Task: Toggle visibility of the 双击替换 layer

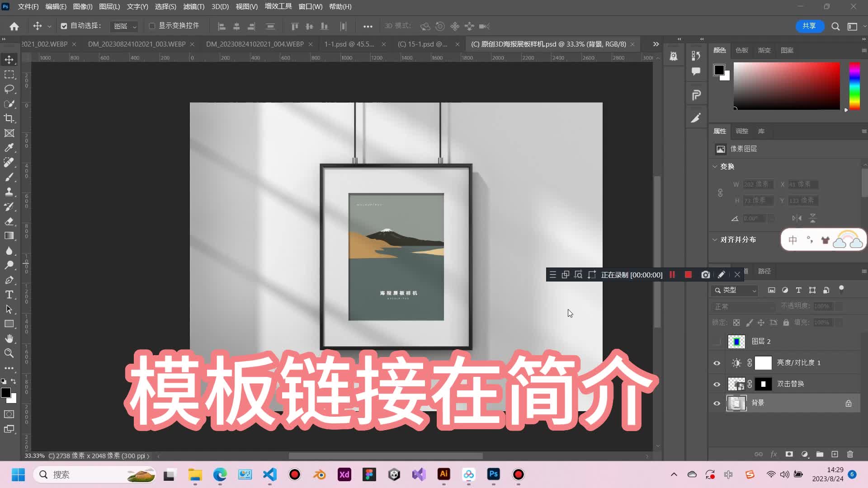Action: tap(717, 384)
